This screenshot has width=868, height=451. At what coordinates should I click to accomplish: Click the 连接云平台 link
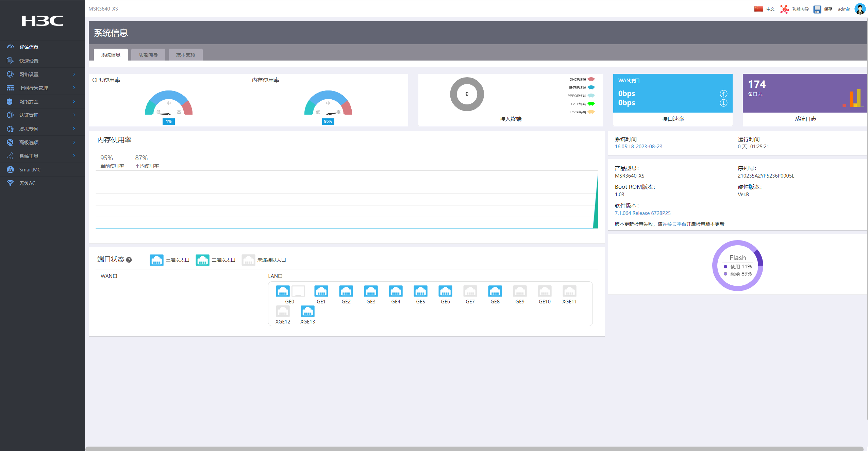[x=674, y=224]
